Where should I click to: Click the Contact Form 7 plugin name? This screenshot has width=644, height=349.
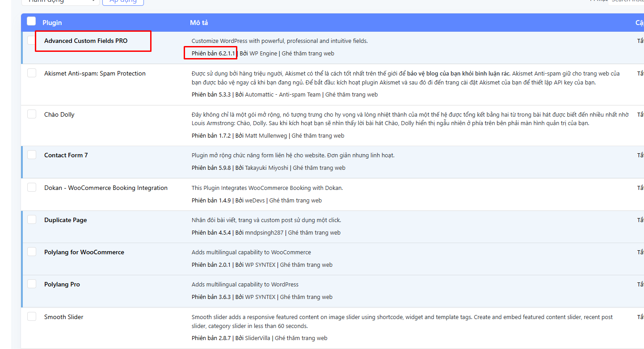click(66, 155)
